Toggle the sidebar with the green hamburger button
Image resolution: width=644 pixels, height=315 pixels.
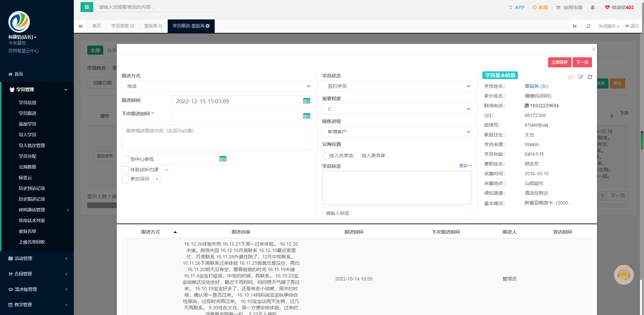(x=87, y=7)
